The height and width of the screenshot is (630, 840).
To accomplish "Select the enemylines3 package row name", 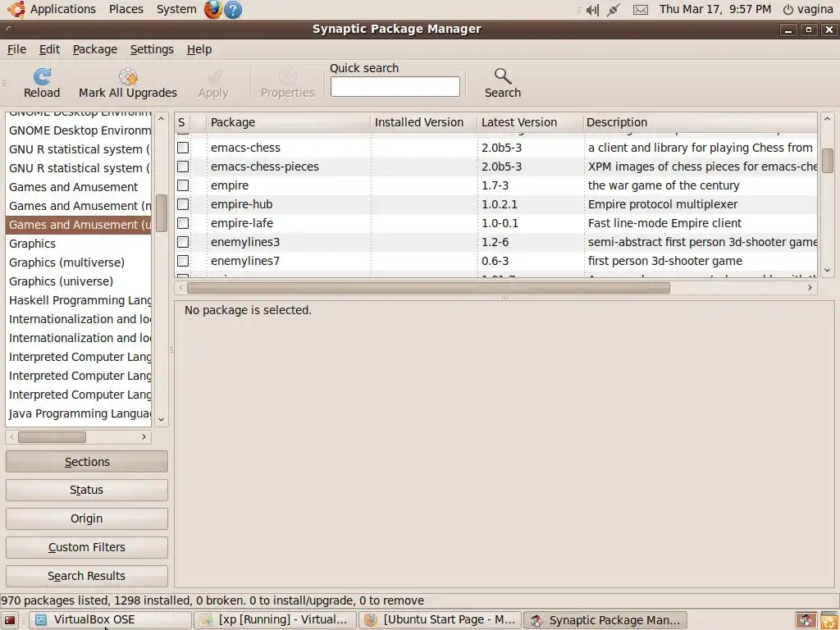I will tap(245, 242).
